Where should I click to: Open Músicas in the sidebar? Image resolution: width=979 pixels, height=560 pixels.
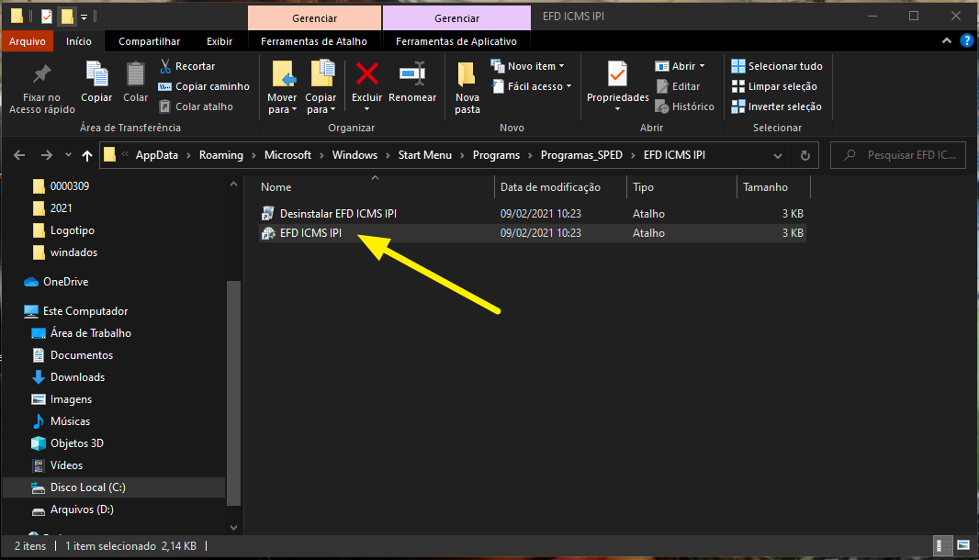[70, 421]
